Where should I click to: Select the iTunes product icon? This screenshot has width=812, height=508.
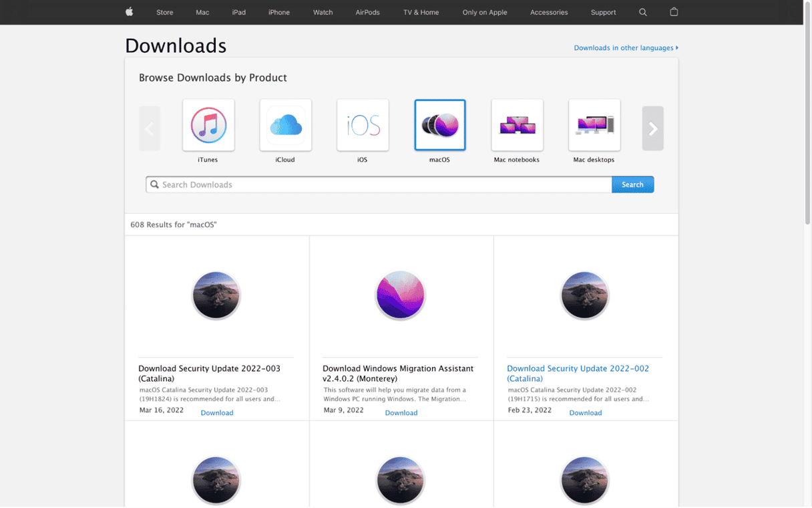click(208, 126)
